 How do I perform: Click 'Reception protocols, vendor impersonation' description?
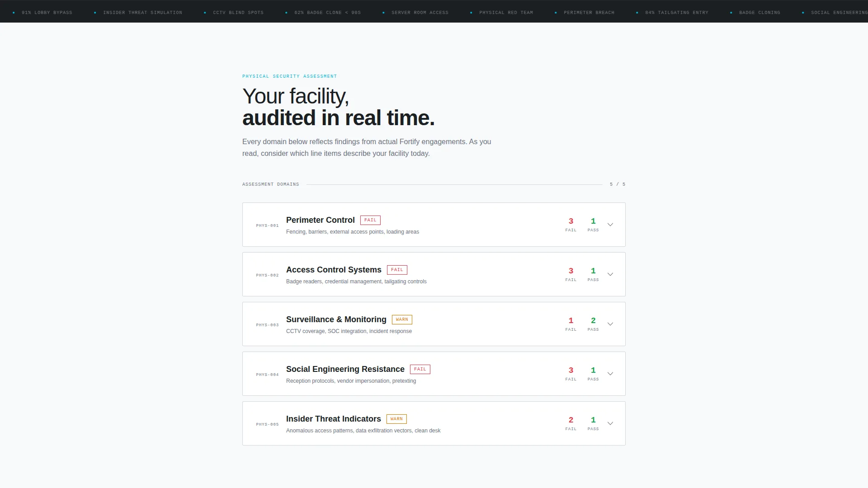pos(351,381)
